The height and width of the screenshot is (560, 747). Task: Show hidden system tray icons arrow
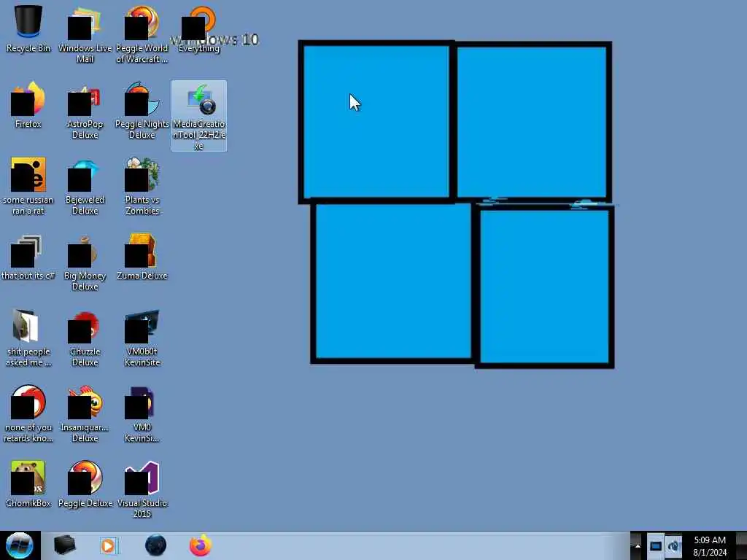tap(638, 546)
